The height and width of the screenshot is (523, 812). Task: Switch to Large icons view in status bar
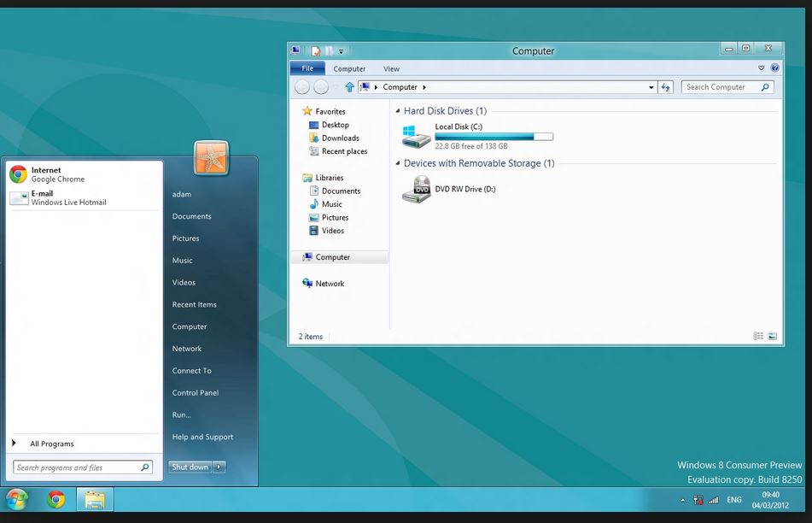(772, 337)
